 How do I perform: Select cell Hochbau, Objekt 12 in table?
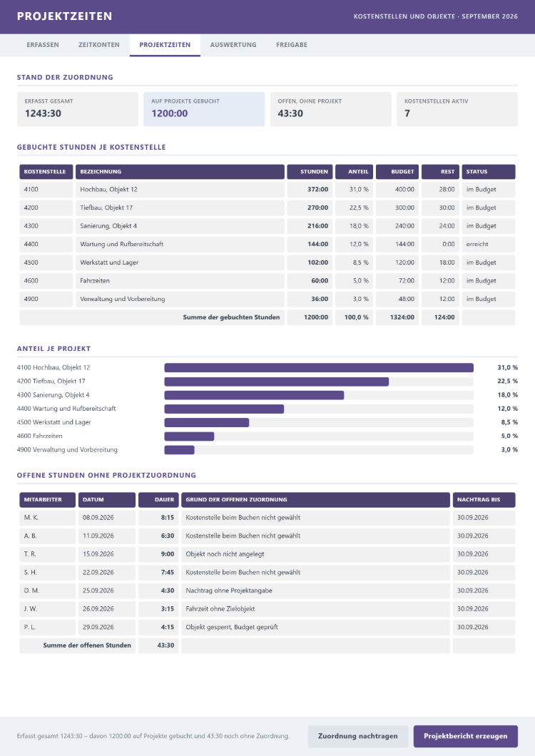click(180, 190)
